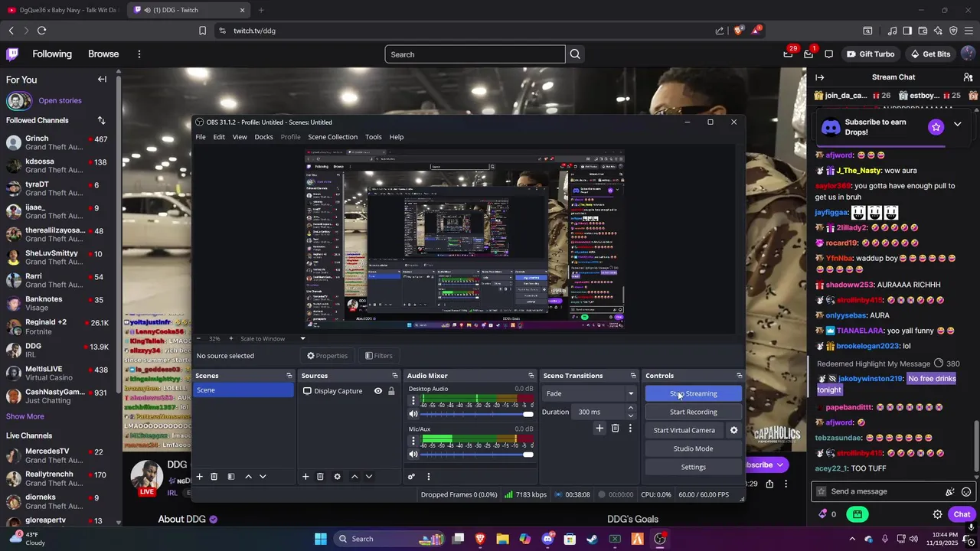The height and width of the screenshot is (551, 980).
Task: Open OBS Docks menu
Action: coord(263,137)
